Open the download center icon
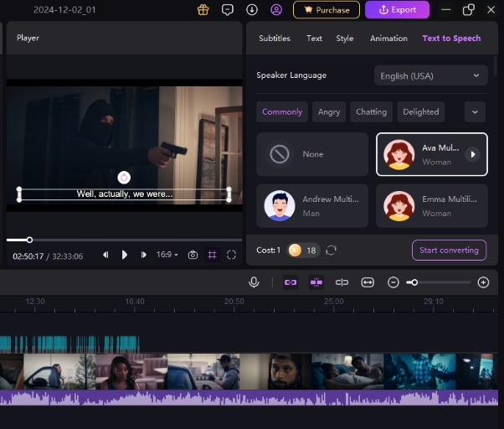 [252, 10]
